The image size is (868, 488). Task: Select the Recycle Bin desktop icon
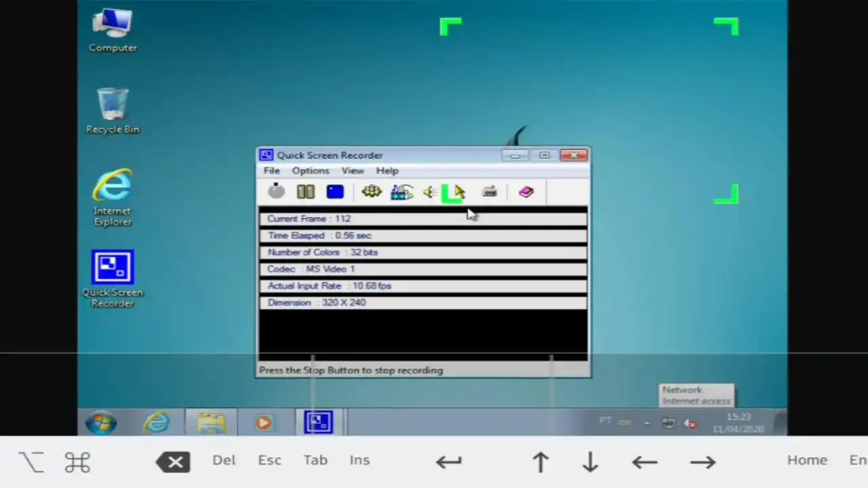(113, 110)
